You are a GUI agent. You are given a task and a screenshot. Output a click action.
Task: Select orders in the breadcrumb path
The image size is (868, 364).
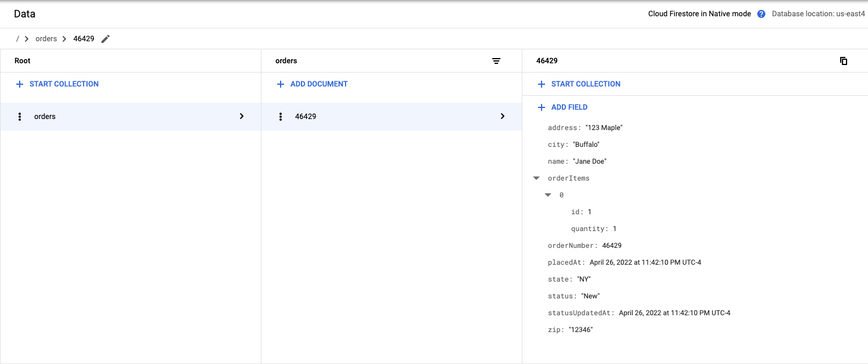[46, 39]
